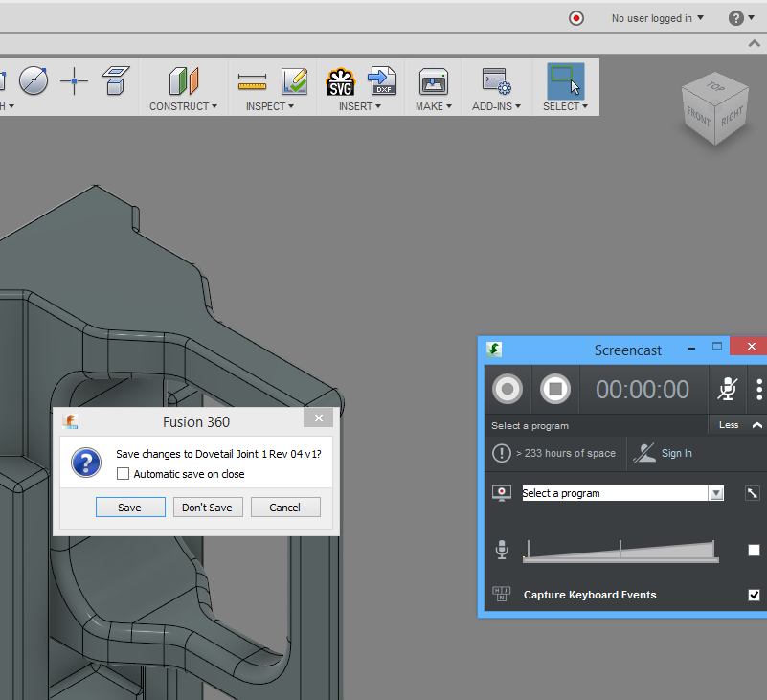
Task: Click the Screencast screen capture monitor icon
Action: (x=502, y=493)
